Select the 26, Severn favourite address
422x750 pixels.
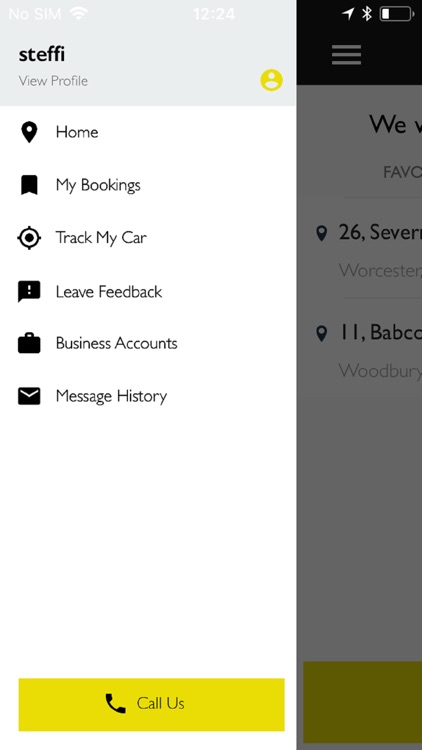(x=368, y=249)
